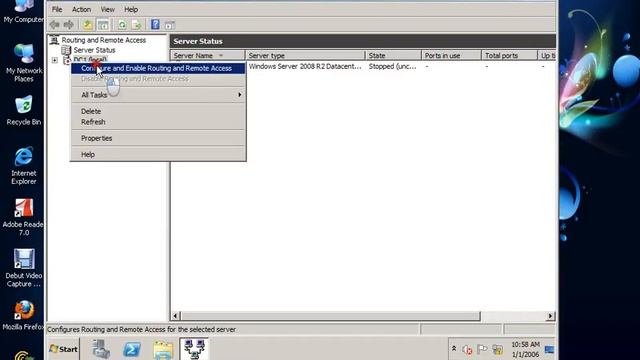Choose Refresh from the context menu
640x360 pixels.
coord(158,122)
